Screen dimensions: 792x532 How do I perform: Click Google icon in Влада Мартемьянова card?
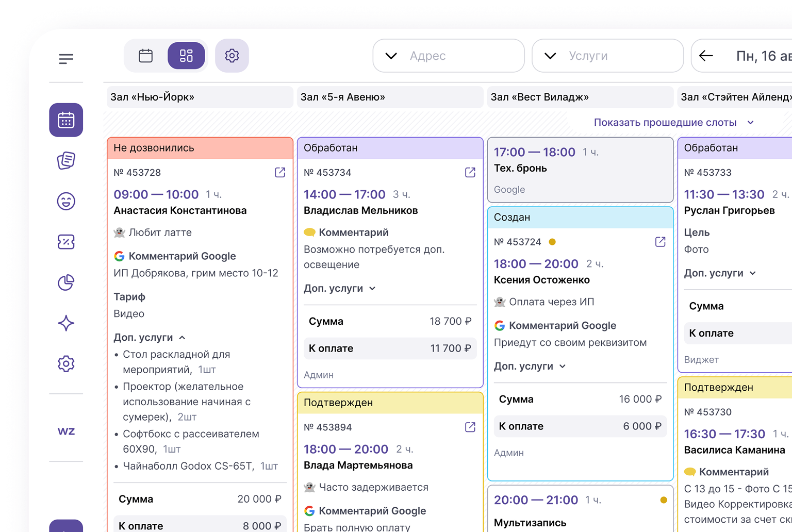[309, 511]
